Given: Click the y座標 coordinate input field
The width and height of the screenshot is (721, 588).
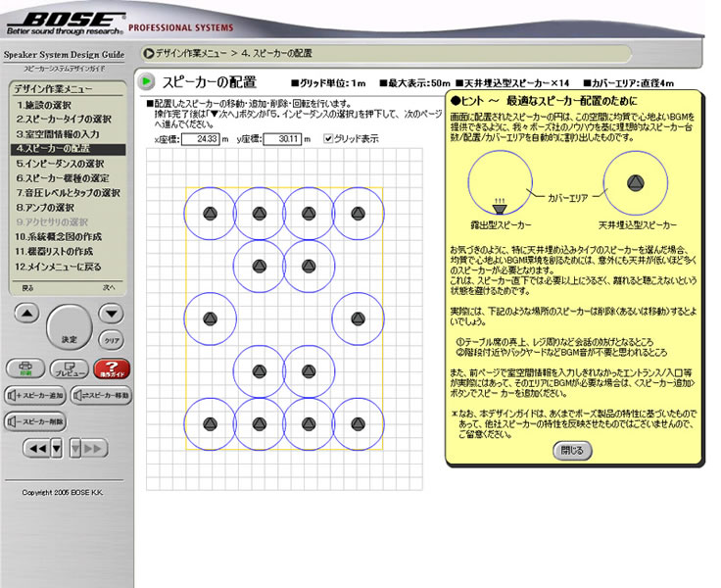Looking at the screenshot, I should 287,139.
